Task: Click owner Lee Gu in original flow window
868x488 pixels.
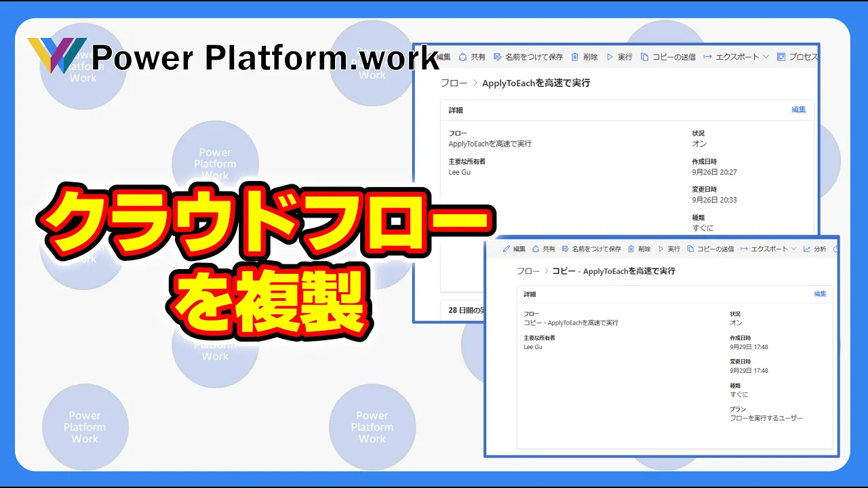Action: tap(460, 172)
